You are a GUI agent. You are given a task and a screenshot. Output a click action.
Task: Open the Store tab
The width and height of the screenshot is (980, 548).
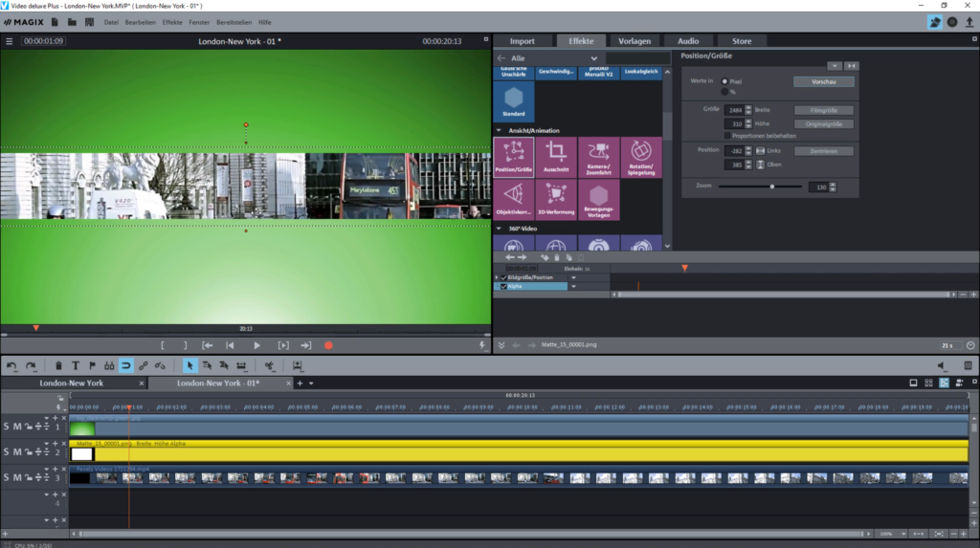pos(742,41)
